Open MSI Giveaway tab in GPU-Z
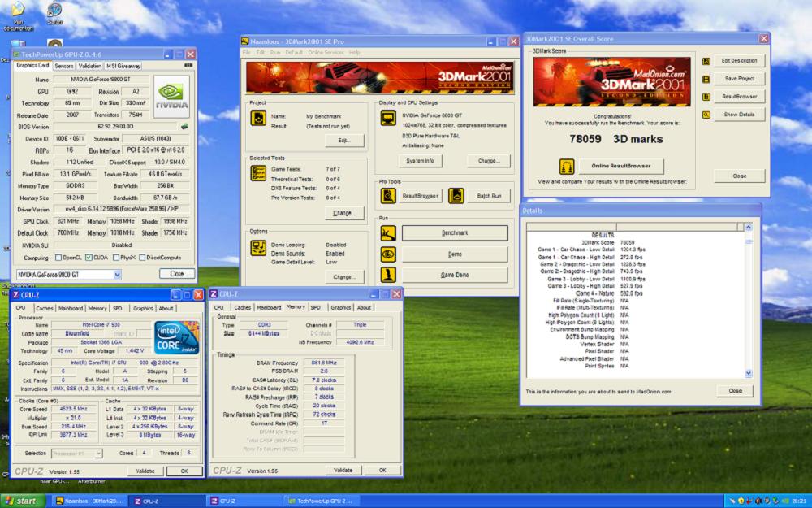The image size is (812, 508). 123,66
